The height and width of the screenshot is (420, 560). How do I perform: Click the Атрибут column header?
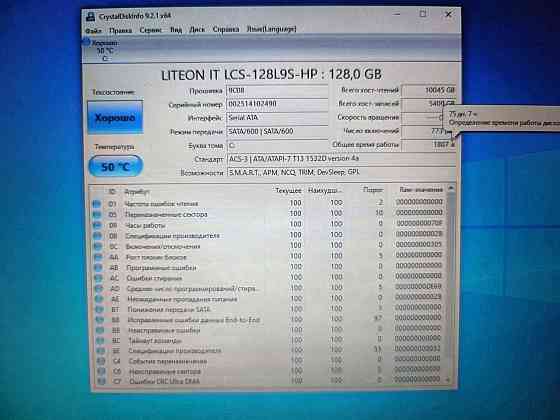[137, 192]
